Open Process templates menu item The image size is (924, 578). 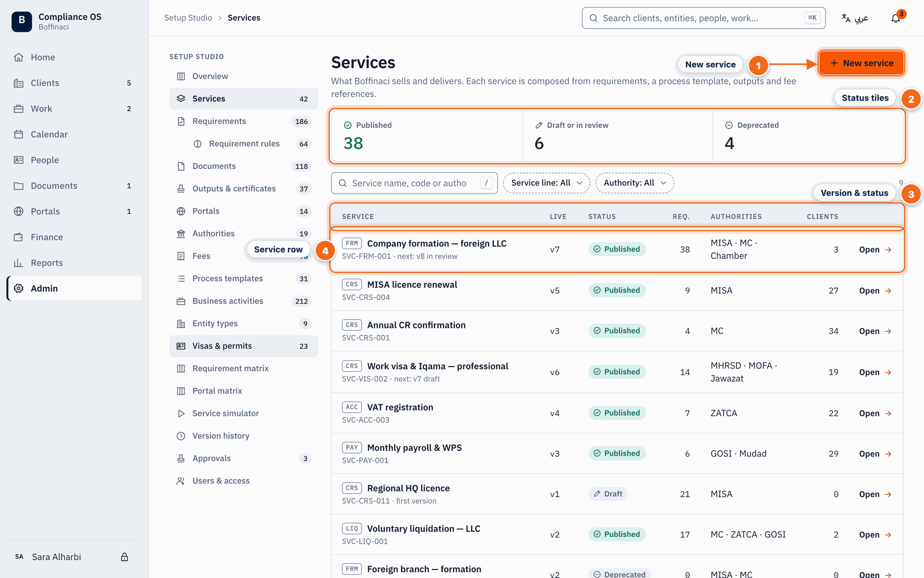(x=244, y=279)
